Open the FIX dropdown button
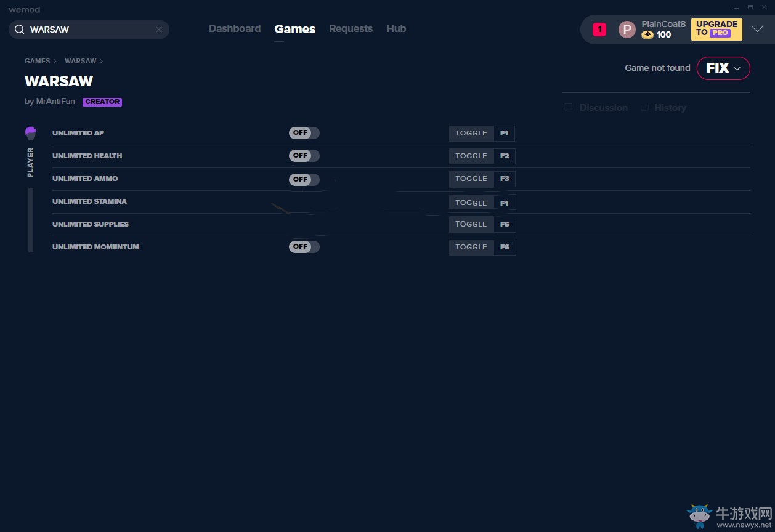The width and height of the screenshot is (775, 532). 723,68
